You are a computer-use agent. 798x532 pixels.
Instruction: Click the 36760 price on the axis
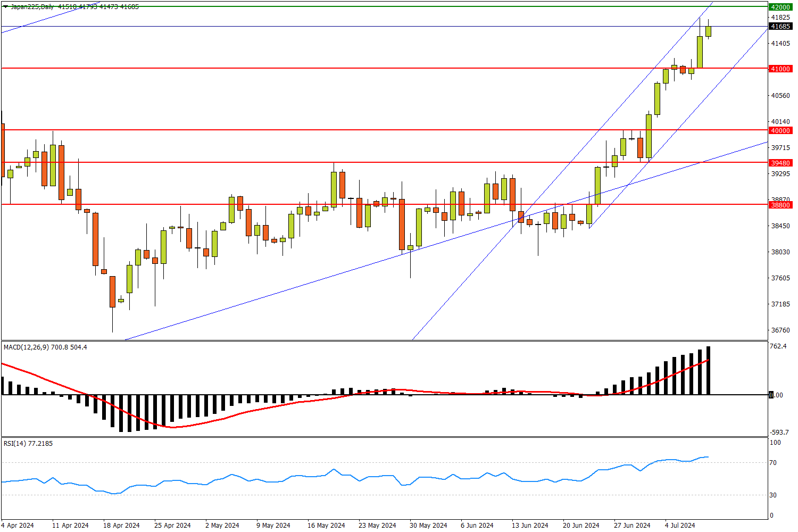[780, 330]
